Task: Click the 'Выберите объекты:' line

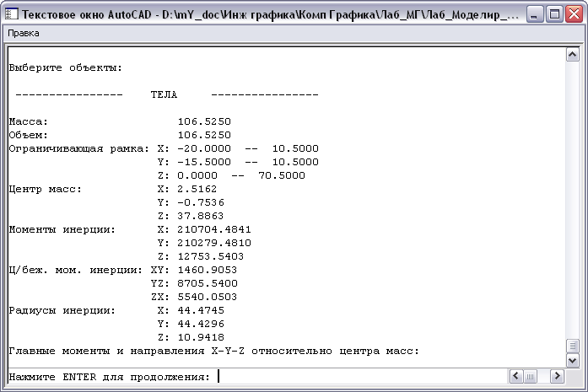Action: point(66,68)
